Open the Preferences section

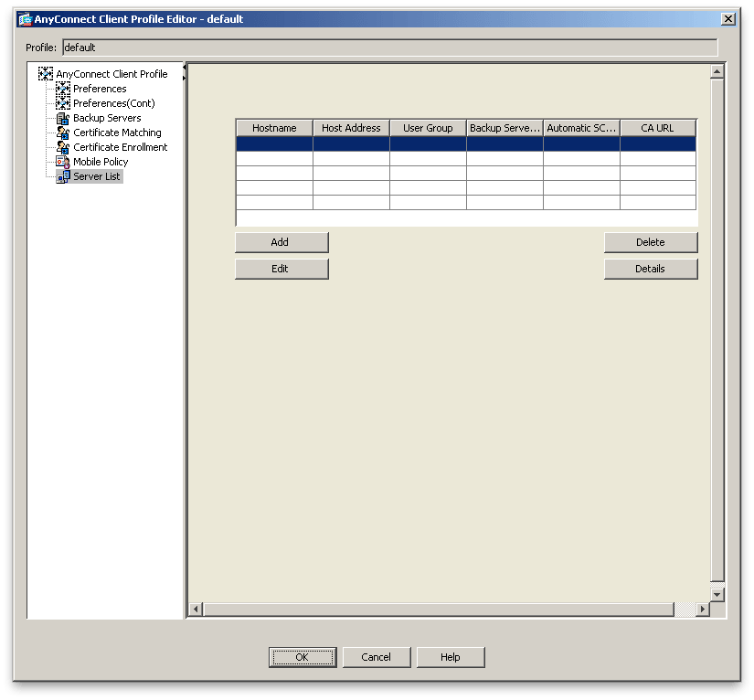coord(100,89)
